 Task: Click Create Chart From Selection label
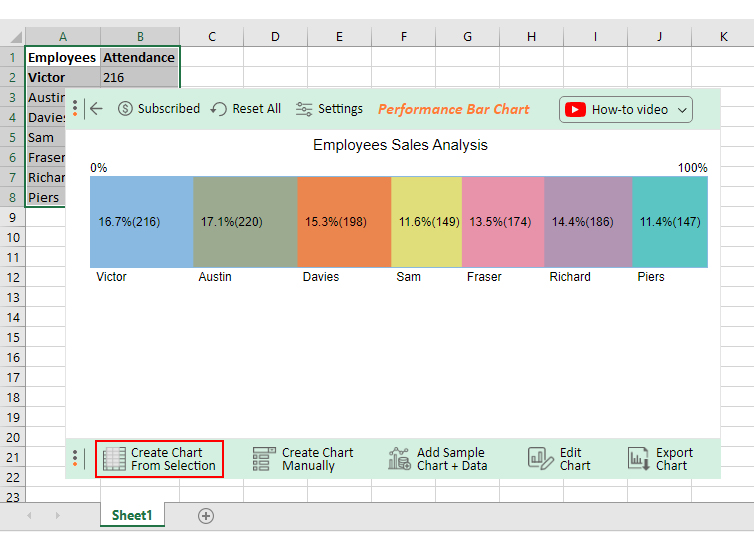(x=173, y=459)
